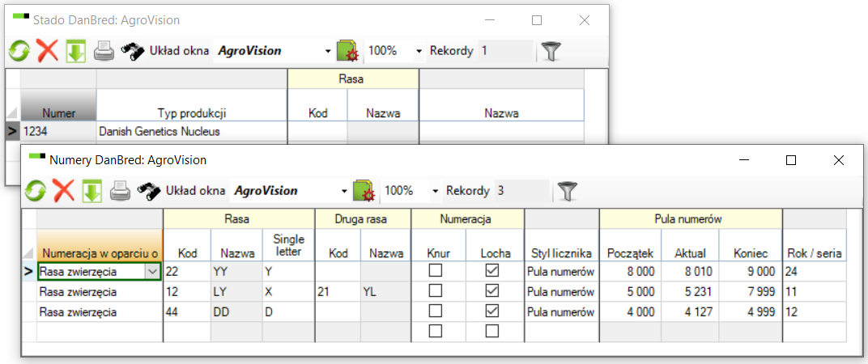Click Aktual column header
The width and height of the screenshot is (868, 364).
pos(690,244)
